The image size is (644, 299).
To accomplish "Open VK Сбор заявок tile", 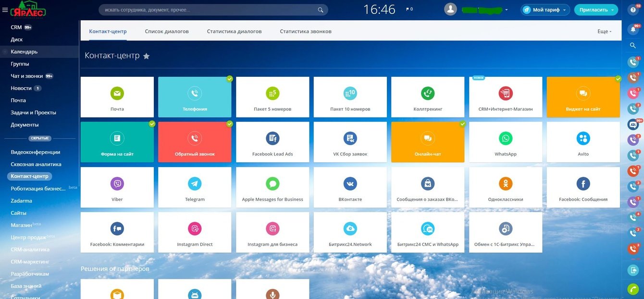I will (350, 142).
